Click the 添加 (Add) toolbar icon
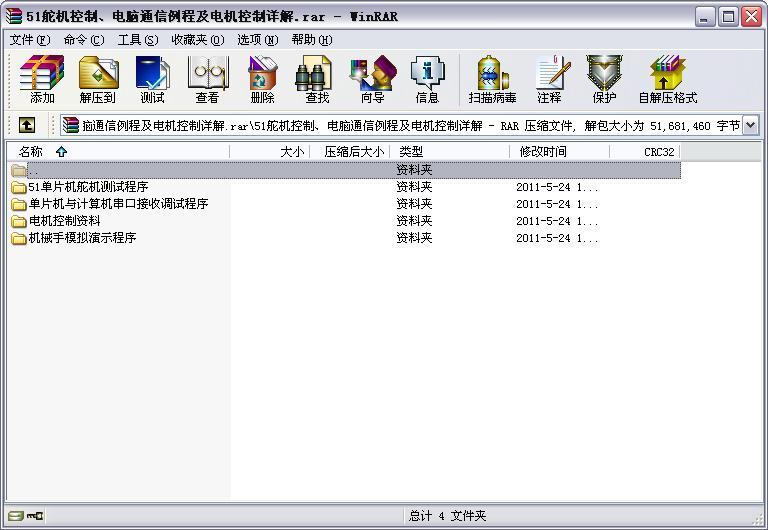768x530 pixels. [x=42, y=80]
